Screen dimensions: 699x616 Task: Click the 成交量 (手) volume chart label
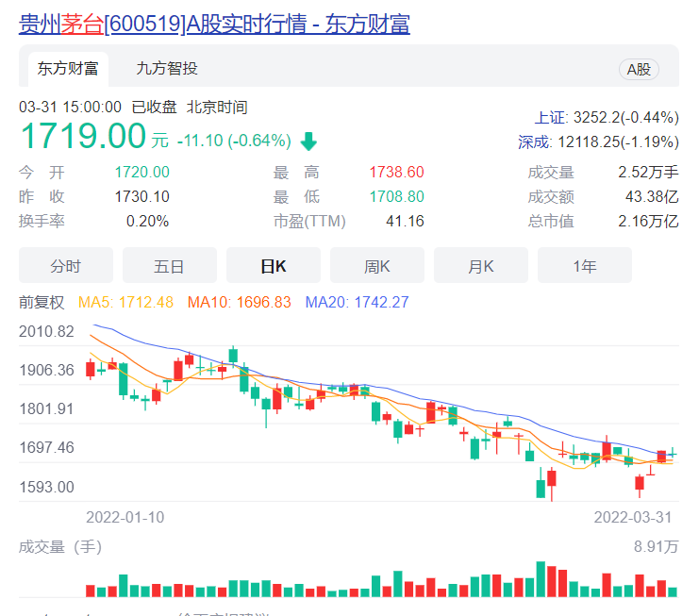[60, 547]
